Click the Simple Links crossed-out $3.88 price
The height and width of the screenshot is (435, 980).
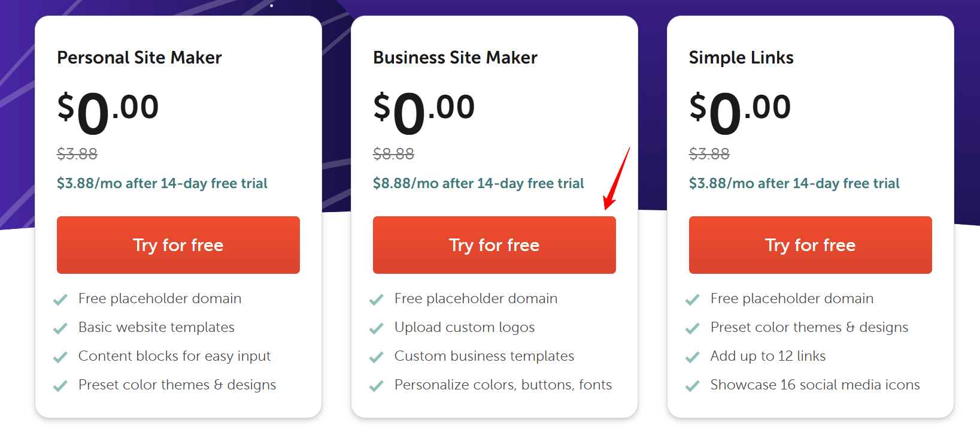point(709,154)
